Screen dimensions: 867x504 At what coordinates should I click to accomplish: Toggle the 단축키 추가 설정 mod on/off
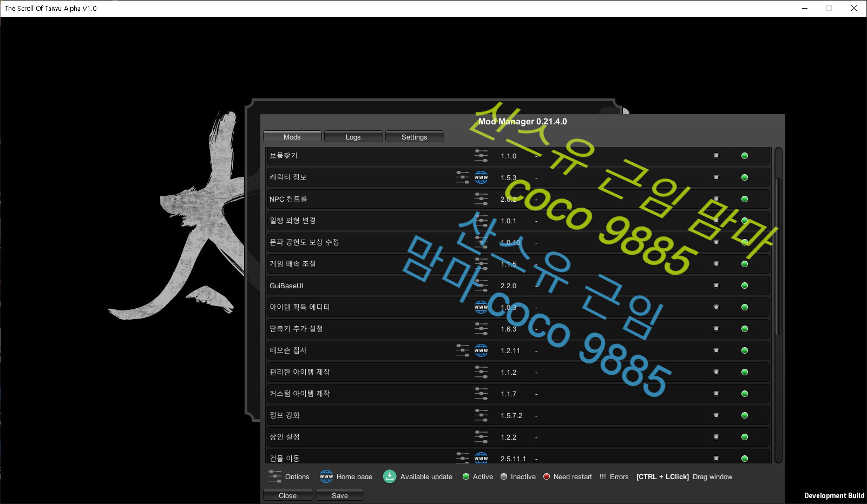point(716,329)
